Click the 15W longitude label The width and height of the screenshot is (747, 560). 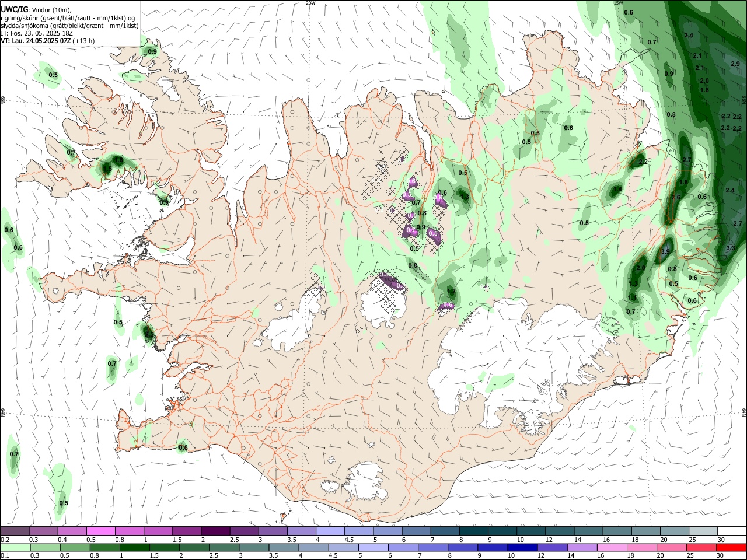tap(617, 3)
